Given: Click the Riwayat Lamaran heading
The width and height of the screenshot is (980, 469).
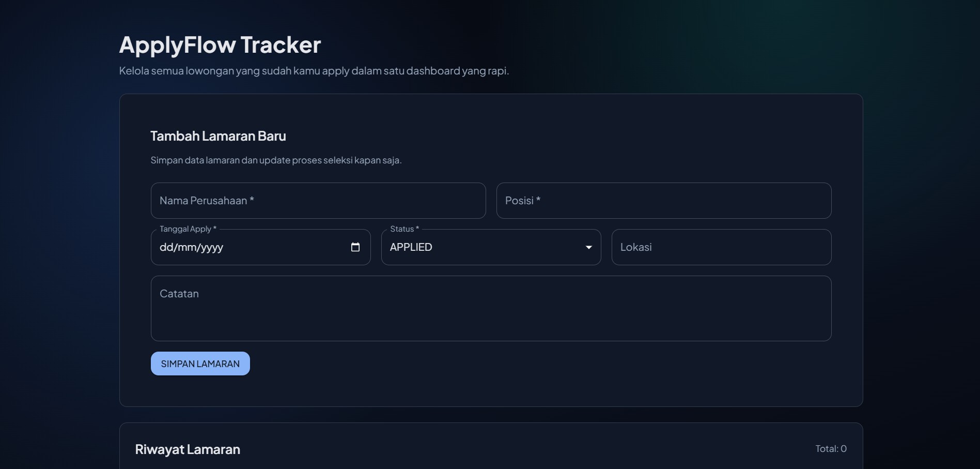Looking at the screenshot, I should (188, 449).
